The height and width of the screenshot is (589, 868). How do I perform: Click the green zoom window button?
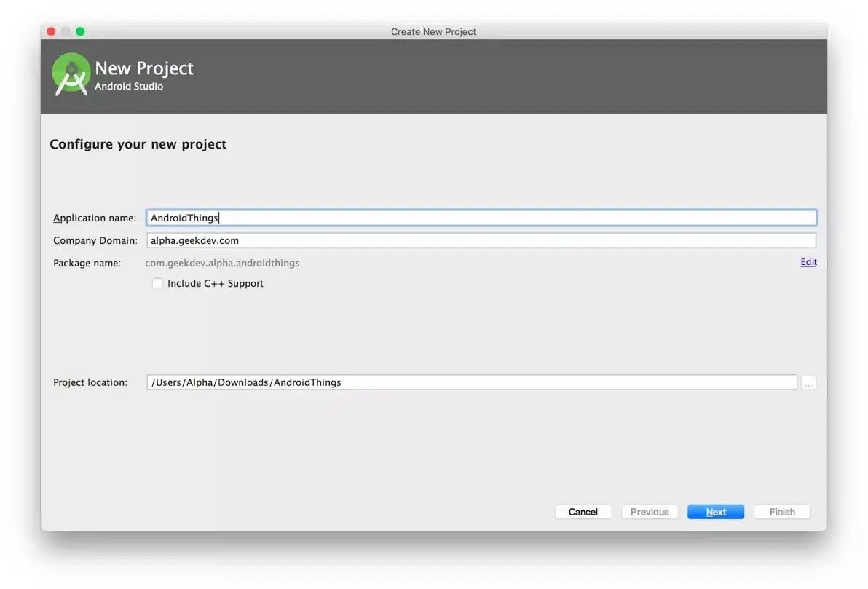(x=80, y=31)
